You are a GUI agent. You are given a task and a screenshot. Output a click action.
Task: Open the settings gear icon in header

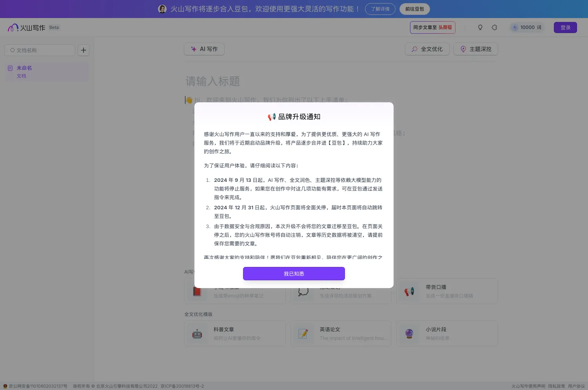tap(494, 27)
